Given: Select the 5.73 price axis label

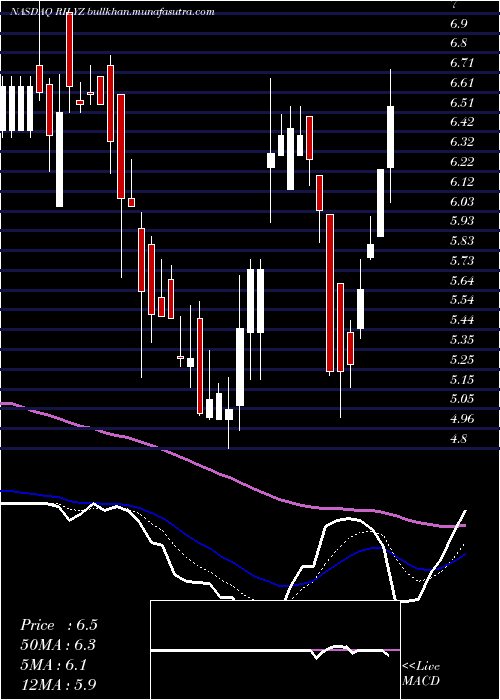Looking at the screenshot, I should 461,261.
